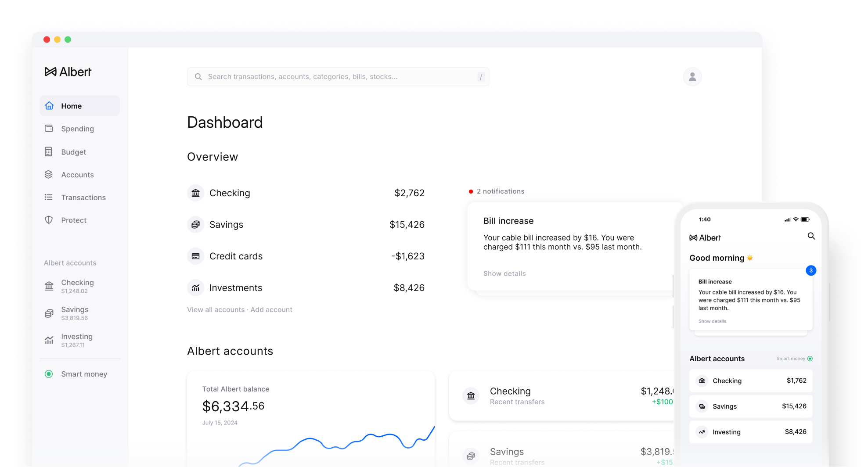The height and width of the screenshot is (467, 868).
Task: Open the user profile avatar
Action: pyautogui.click(x=692, y=77)
